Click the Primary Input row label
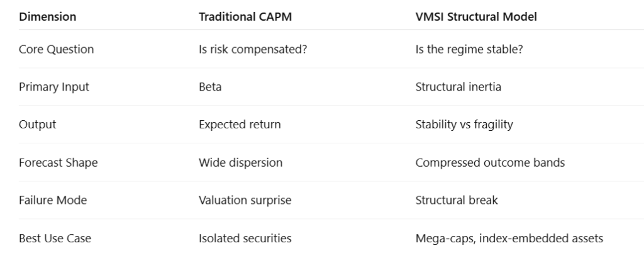644x258 pixels. click(54, 87)
